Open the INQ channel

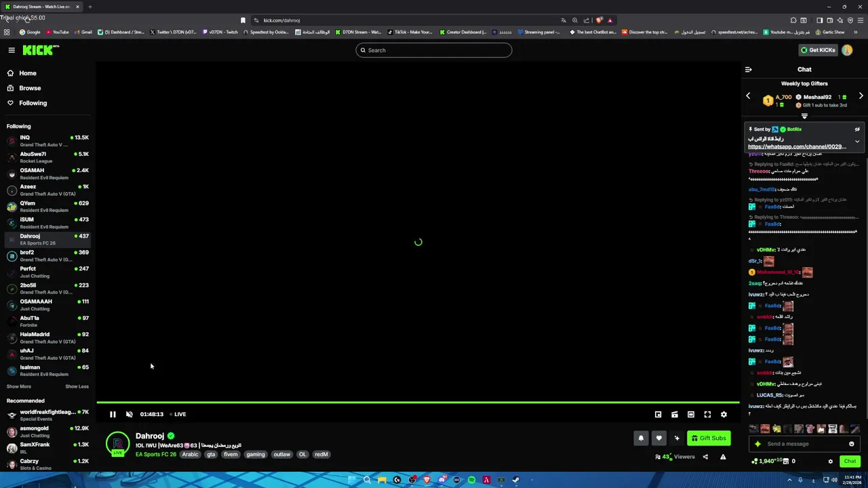click(47, 141)
